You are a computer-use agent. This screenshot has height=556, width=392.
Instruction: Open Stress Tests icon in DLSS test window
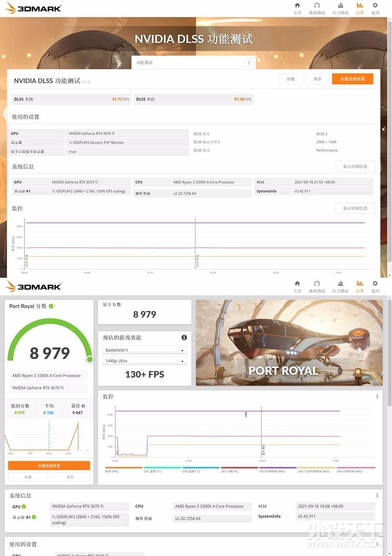[341, 5]
